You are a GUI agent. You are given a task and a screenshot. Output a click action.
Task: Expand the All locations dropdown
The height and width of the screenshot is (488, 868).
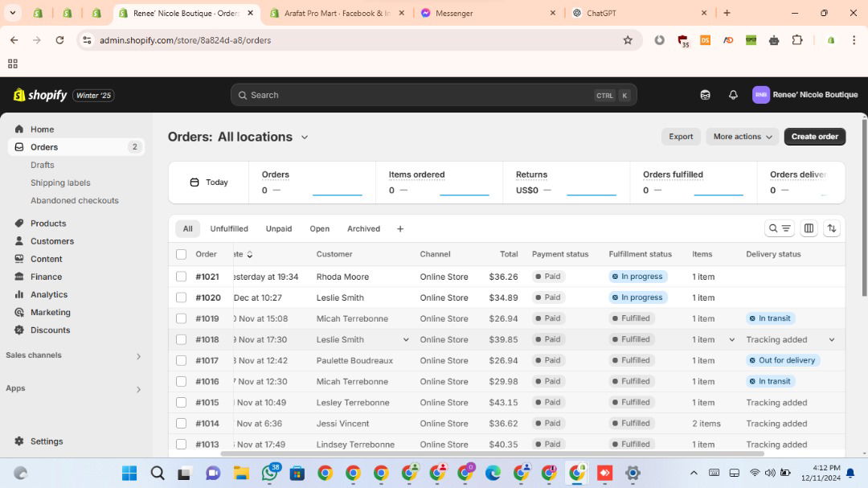tap(304, 137)
